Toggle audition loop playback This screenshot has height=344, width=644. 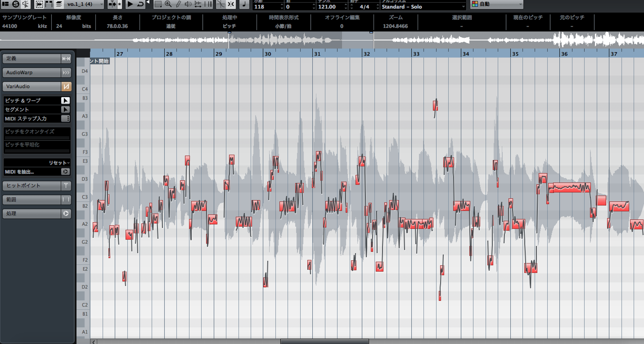[x=140, y=4]
